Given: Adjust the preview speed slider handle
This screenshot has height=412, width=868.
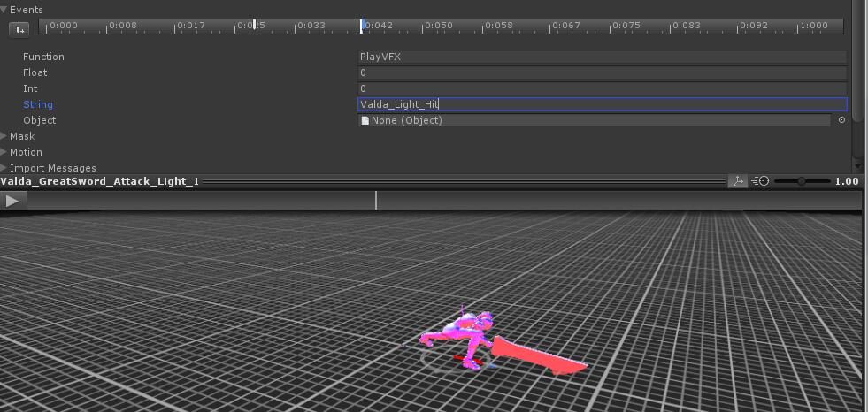Looking at the screenshot, I should 801,181.
